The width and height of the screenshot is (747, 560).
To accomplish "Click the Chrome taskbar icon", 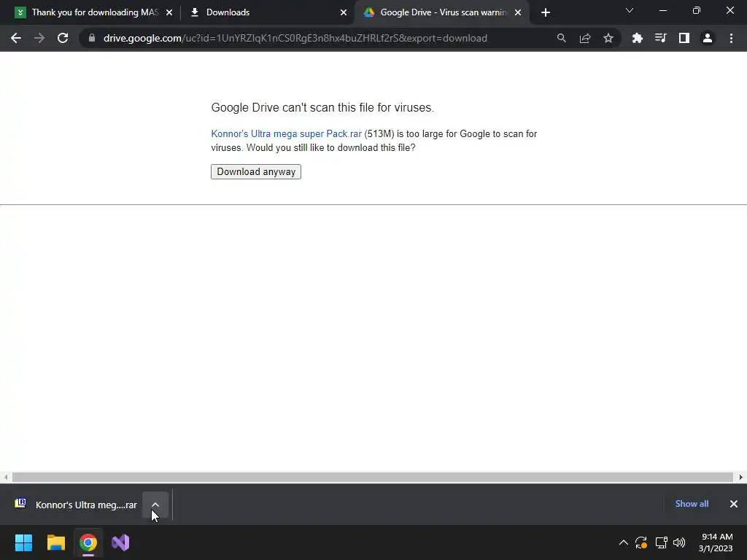I will coord(88,542).
